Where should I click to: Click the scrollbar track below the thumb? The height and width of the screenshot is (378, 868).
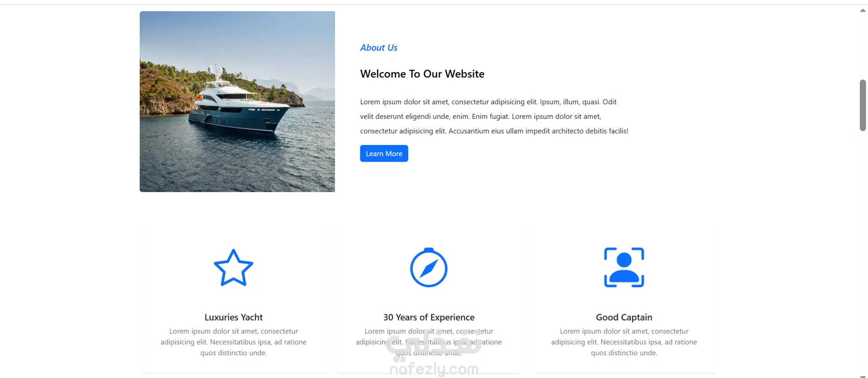click(x=863, y=253)
